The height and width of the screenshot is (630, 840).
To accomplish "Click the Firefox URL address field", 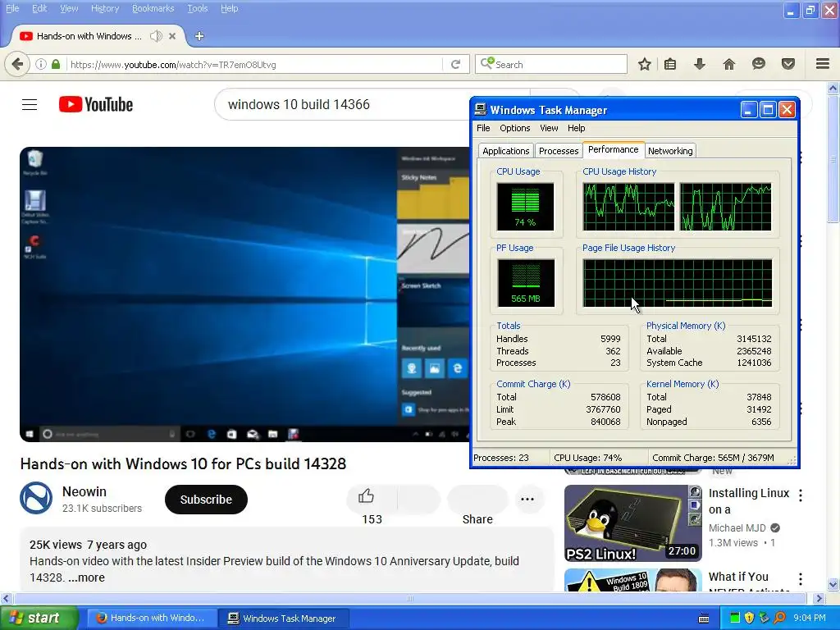I will click(255, 64).
